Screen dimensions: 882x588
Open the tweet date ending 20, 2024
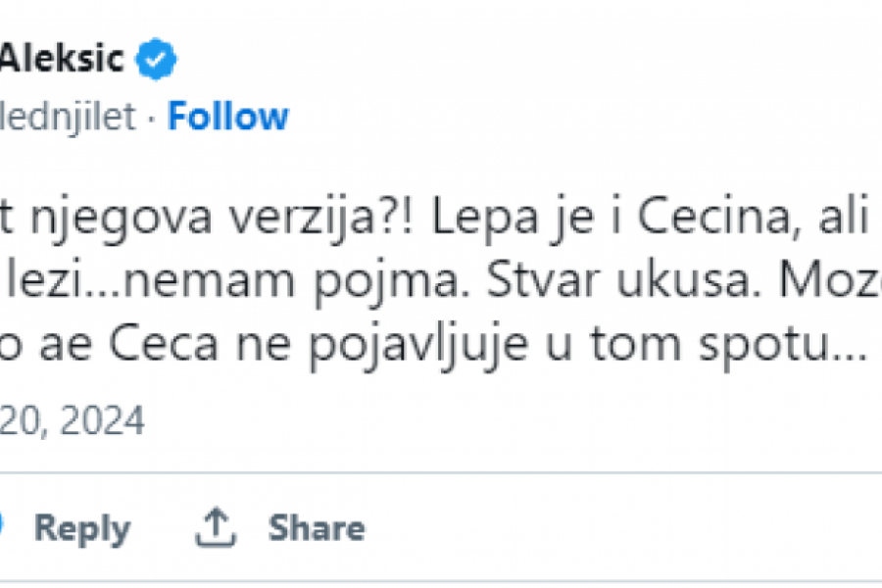[72, 421]
